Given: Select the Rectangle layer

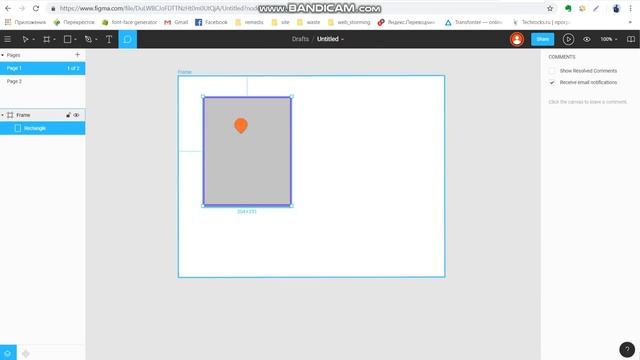Looking at the screenshot, I should 42,128.
